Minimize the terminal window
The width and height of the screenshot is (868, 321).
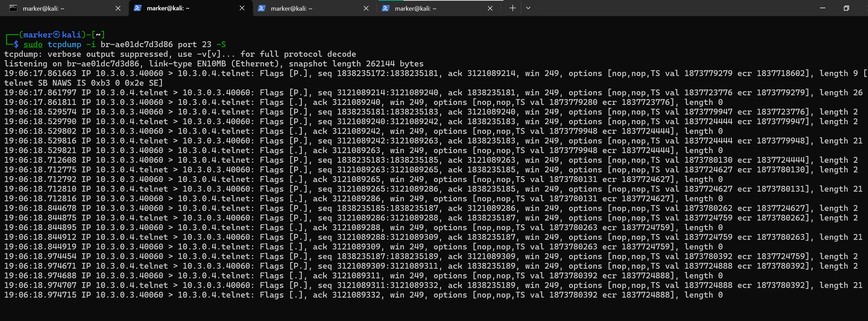(823, 8)
